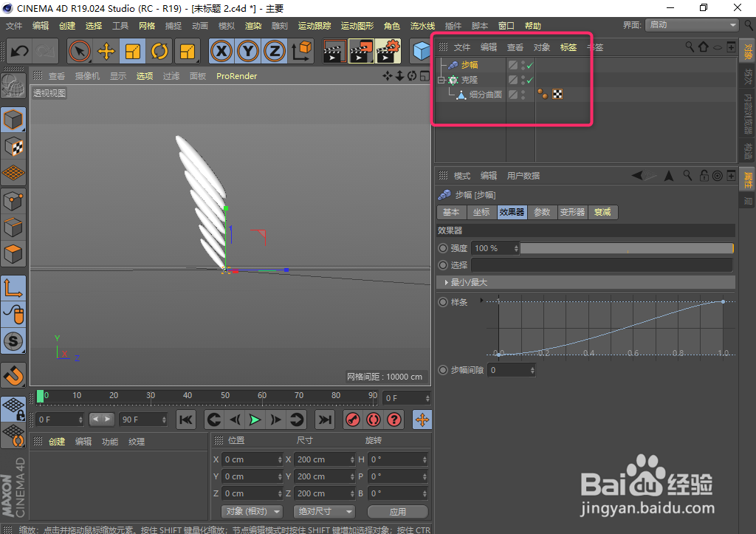The width and height of the screenshot is (756, 534).
Task: Toggle the 强度 animation circle button
Action: (x=443, y=248)
